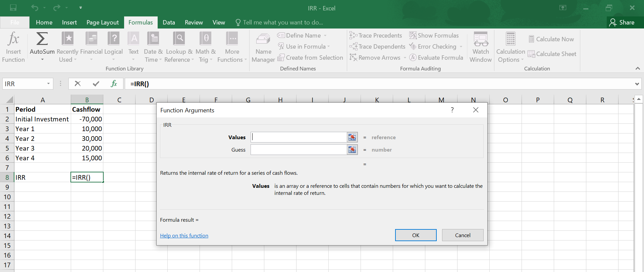This screenshot has height=272, width=644.
Task: Click Trace Precedents
Action: 376,36
